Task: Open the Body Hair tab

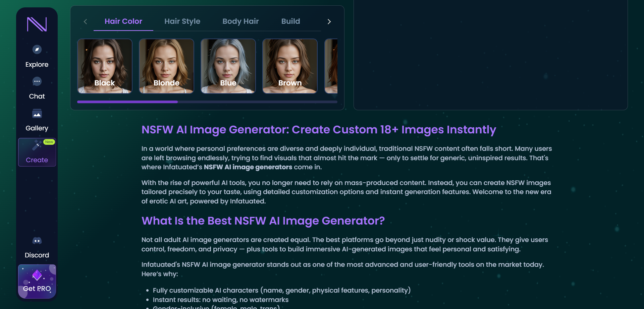Action: tap(240, 21)
